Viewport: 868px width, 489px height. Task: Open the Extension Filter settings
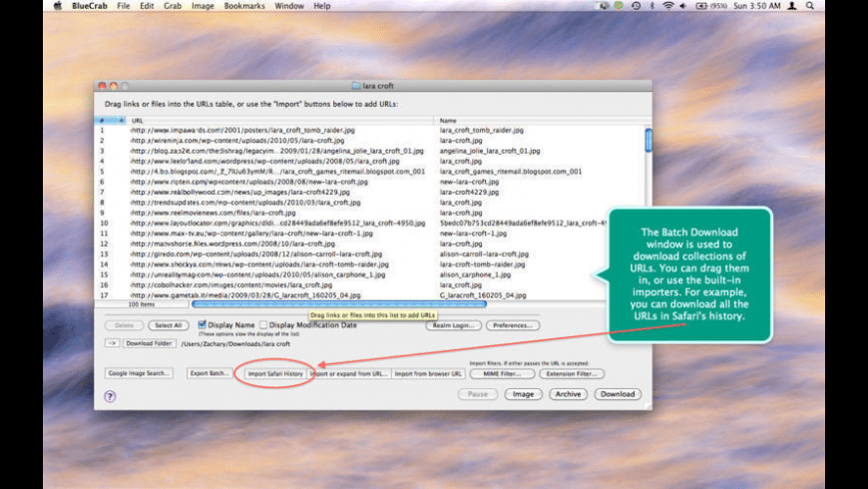pos(572,374)
